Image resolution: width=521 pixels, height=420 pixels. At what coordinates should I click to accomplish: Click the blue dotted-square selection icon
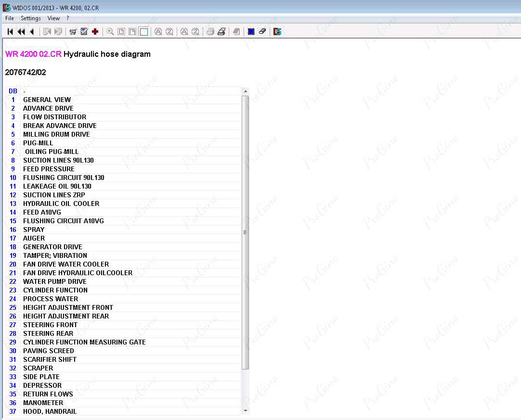(251, 32)
